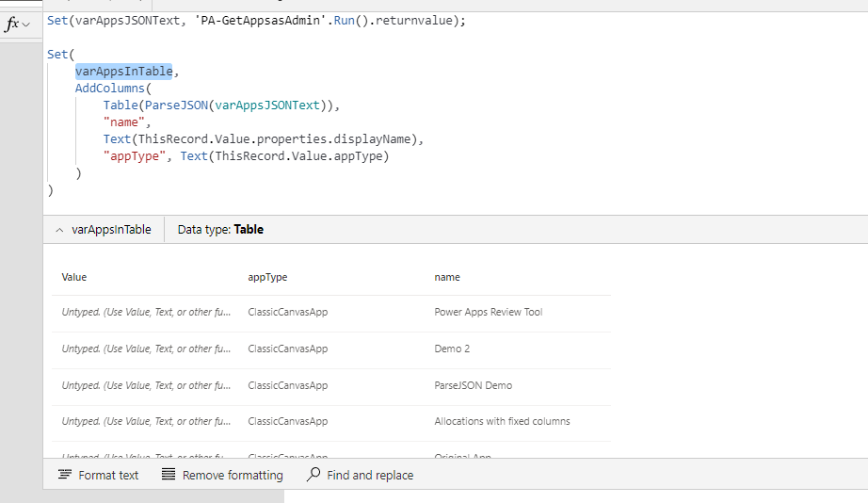Click the Data type: Table label
Viewport: 868px width, 503px height.
coord(220,230)
